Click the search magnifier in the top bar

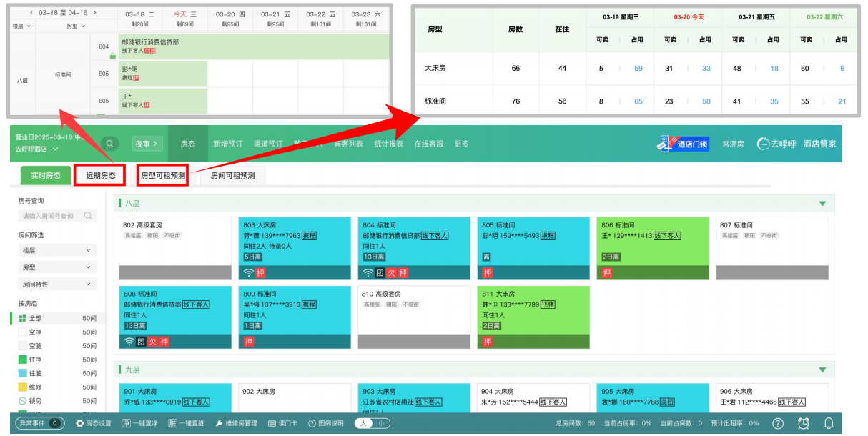(109, 144)
